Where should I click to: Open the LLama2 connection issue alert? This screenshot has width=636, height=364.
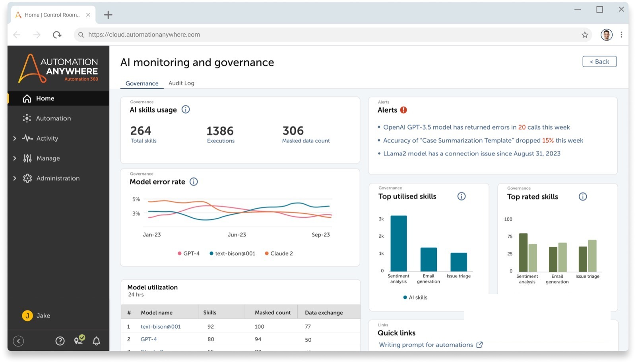tap(472, 153)
